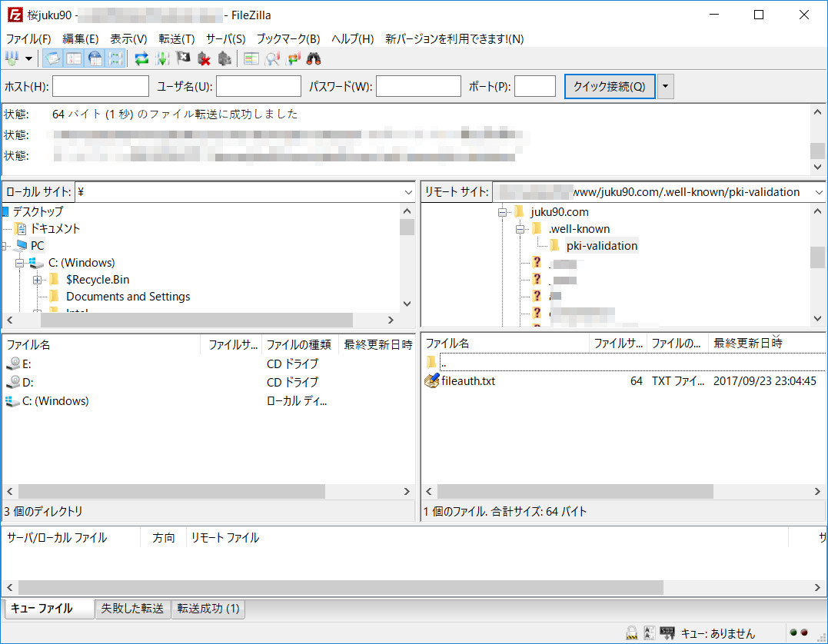Toggle synchronized browsing icon
This screenshot has width=828, height=644.
[293, 58]
